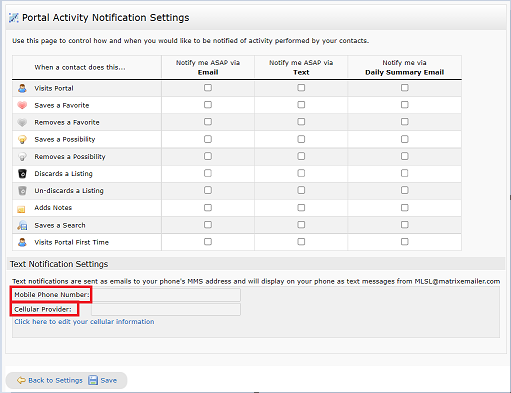
Task: Enable Email notification for Visits Portal
Action: (208, 88)
